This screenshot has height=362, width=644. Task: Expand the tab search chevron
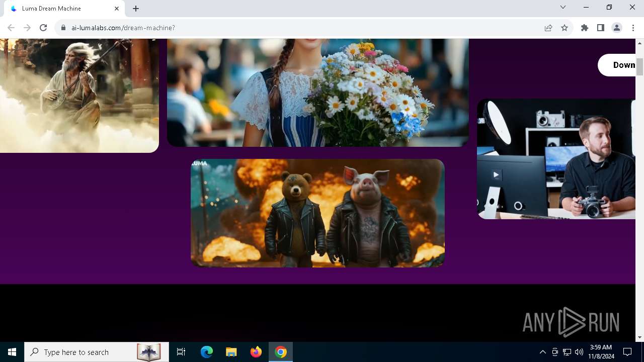tap(563, 7)
